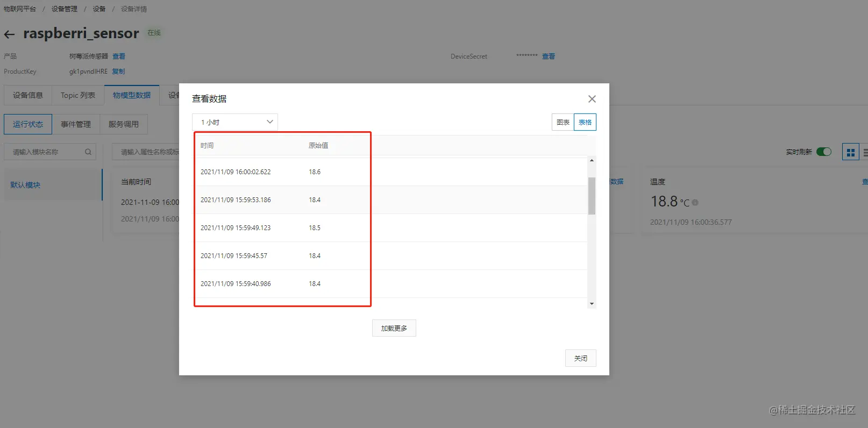The height and width of the screenshot is (428, 868).
Task: Click the row timestamp 2021/11/09 16:00:02.622
Action: click(x=236, y=172)
